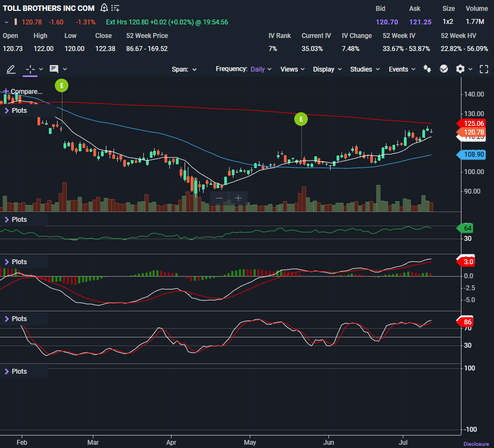Add symbol to watchlist via list-plus icon
Viewport: 494px width, 448px height.
click(x=115, y=8)
